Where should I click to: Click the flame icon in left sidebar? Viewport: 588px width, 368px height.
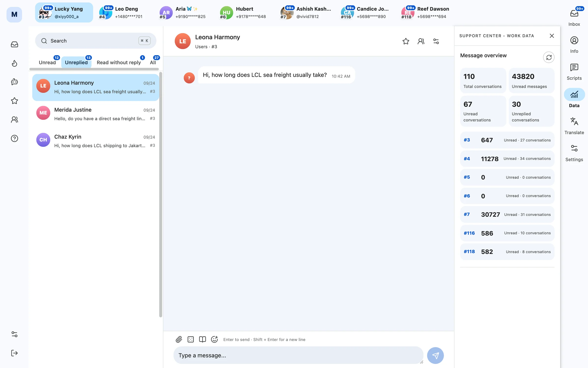click(14, 63)
